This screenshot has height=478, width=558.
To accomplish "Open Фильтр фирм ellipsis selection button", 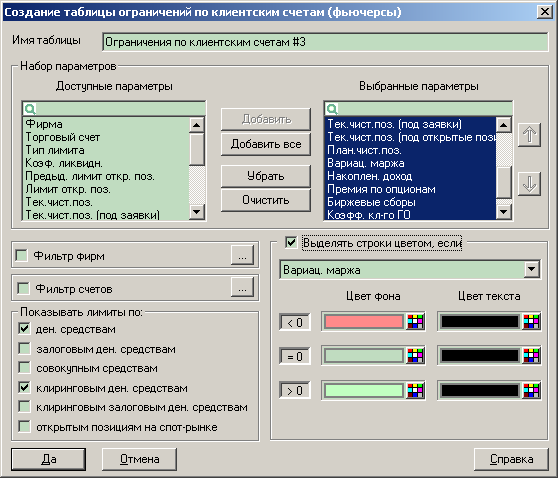I will [242, 255].
